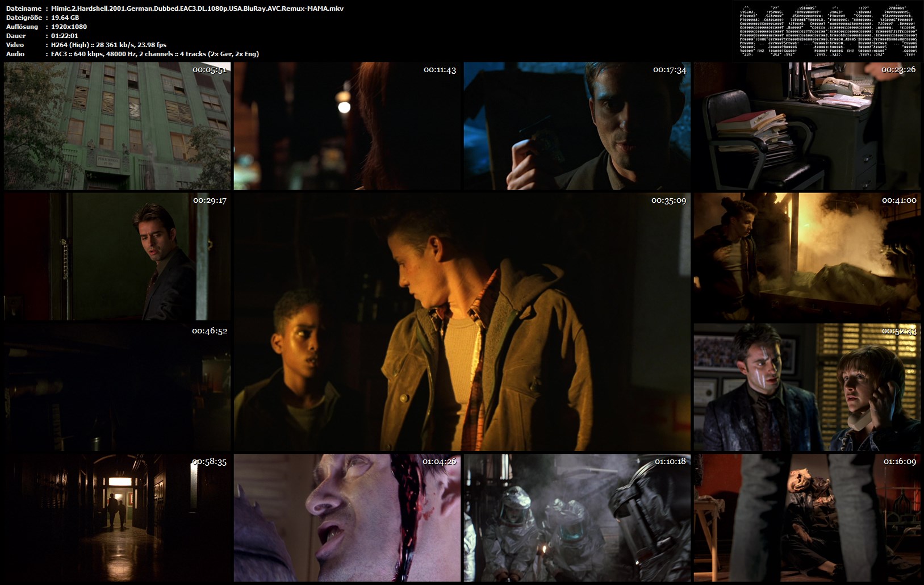Select the red-haired figure thumbnail at 00:11:43
Viewport: 924px width, 585px height.
pyautogui.click(x=348, y=126)
